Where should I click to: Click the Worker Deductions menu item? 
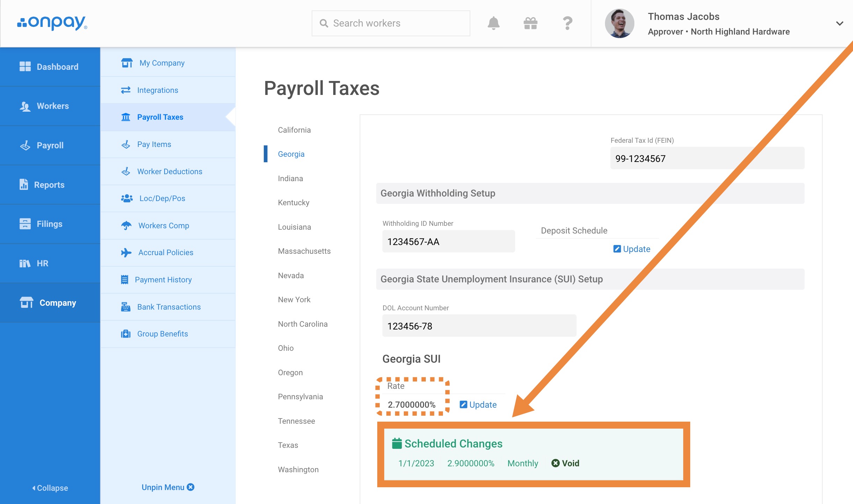point(169,171)
